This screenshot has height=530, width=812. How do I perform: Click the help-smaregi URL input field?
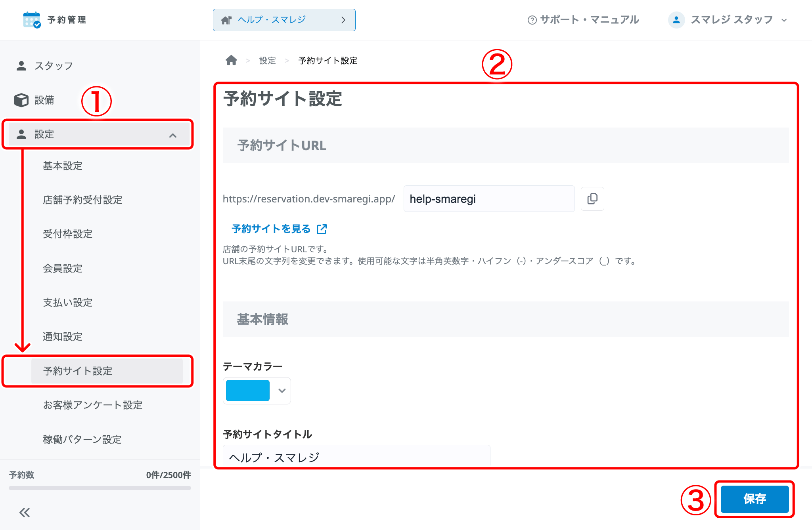(x=489, y=199)
